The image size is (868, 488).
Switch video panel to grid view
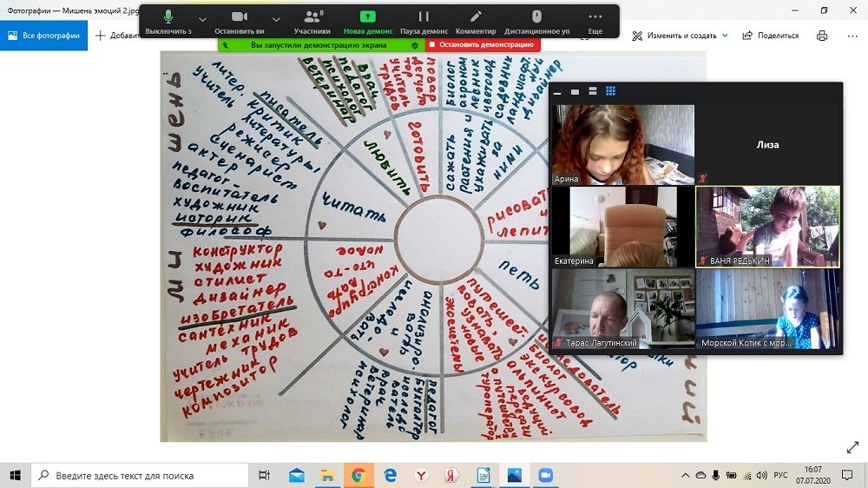tap(610, 91)
